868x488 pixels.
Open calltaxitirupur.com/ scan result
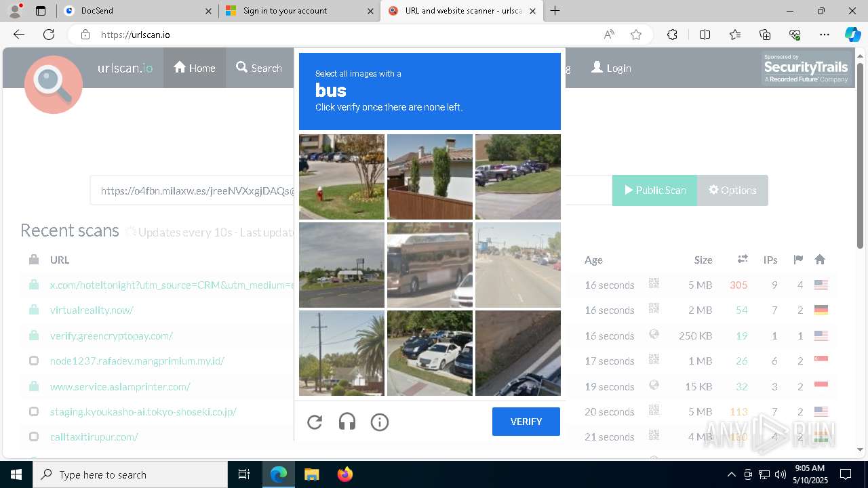94,437
